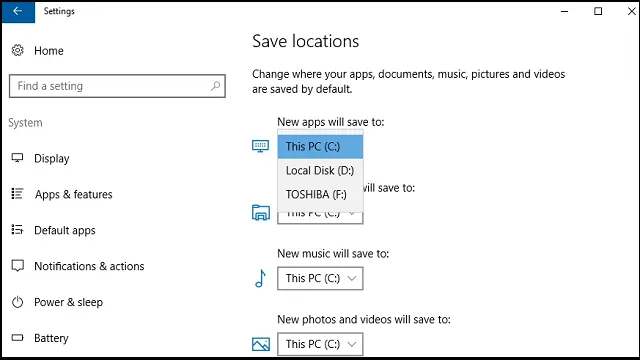Open Default apps settings
Image resolution: width=640 pixels, height=360 pixels.
[x=64, y=230]
